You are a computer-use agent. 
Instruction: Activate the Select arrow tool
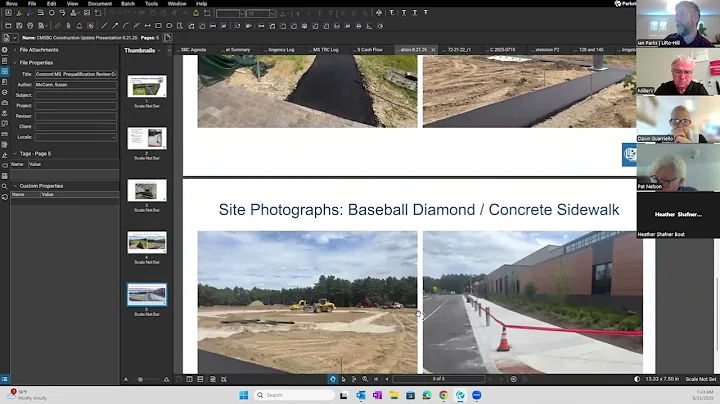(343, 379)
